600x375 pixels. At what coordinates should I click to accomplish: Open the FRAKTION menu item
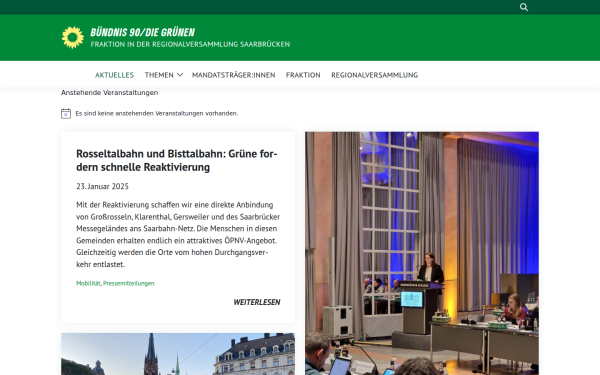[303, 75]
